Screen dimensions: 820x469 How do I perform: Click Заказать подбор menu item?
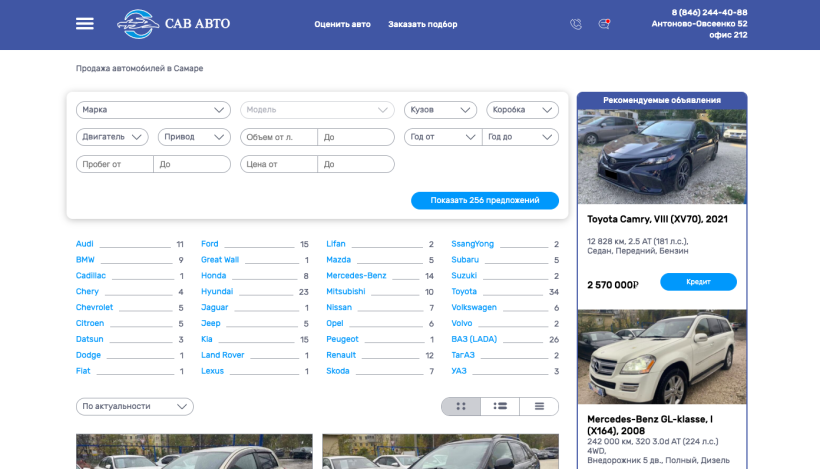point(423,24)
